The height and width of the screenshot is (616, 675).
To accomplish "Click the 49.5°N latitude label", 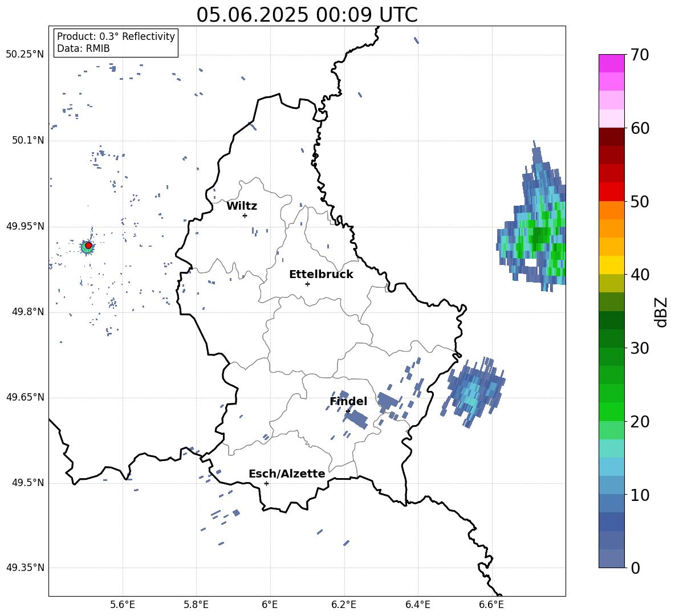I will (x=28, y=483).
